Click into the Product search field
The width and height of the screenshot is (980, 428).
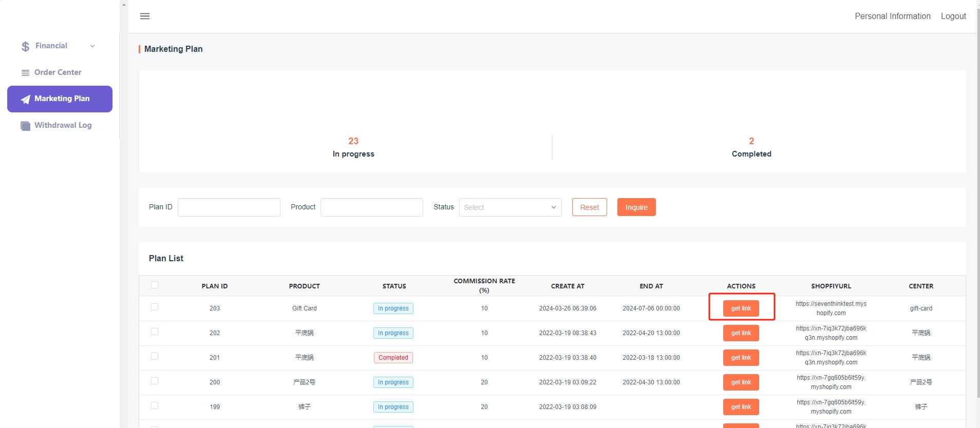tap(371, 207)
